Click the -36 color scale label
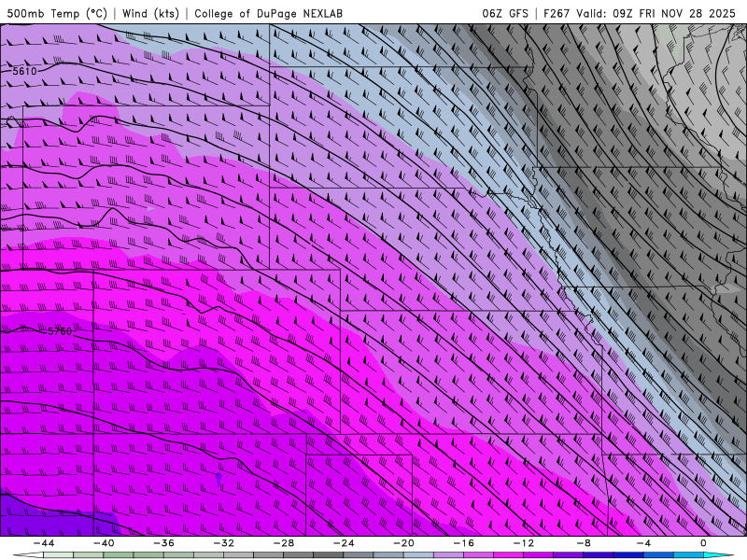The width and height of the screenshot is (747, 560). click(163, 543)
